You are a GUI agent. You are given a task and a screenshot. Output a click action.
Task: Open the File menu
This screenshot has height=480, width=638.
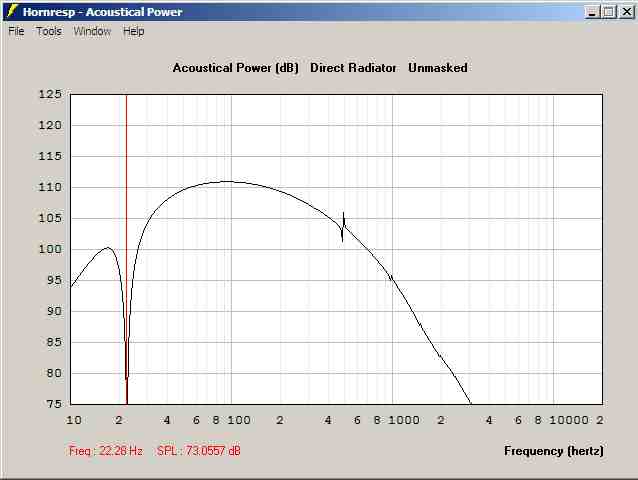pos(16,31)
